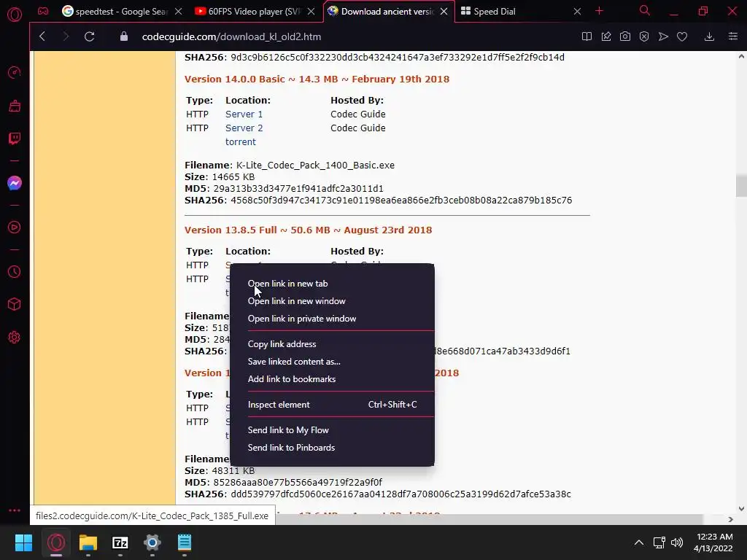Open GX Cleaner icon in sidebar
The height and width of the screenshot is (560, 747).
click(x=15, y=106)
